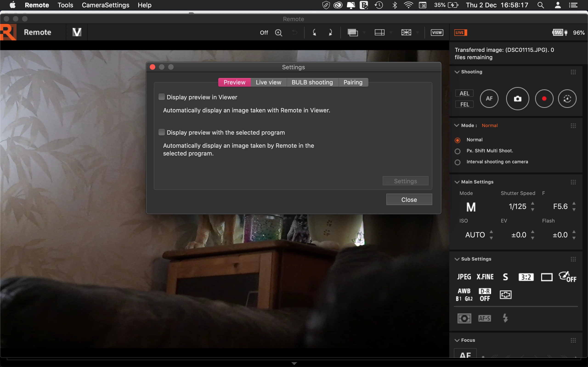Image resolution: width=588 pixels, height=367 pixels.
Task: Switch to the Live view tab
Action: (x=268, y=82)
